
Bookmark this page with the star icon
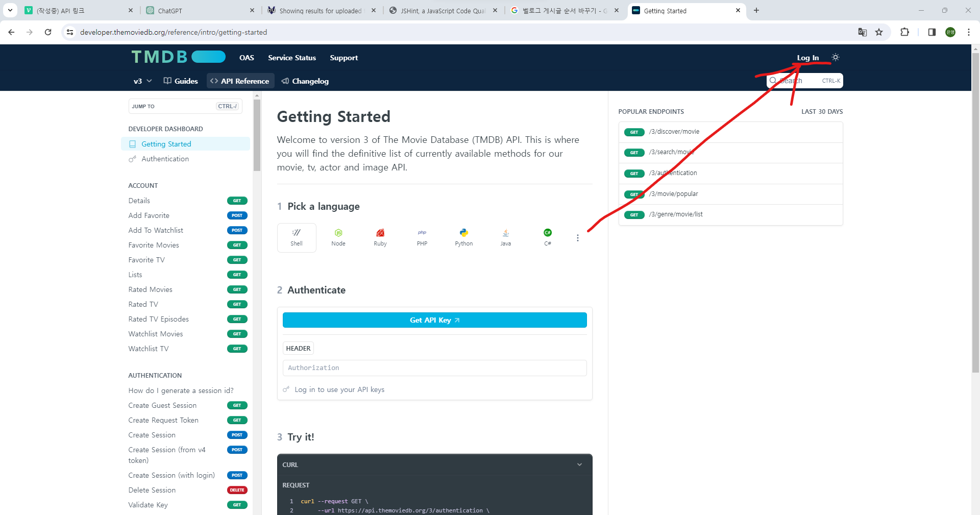tap(879, 32)
